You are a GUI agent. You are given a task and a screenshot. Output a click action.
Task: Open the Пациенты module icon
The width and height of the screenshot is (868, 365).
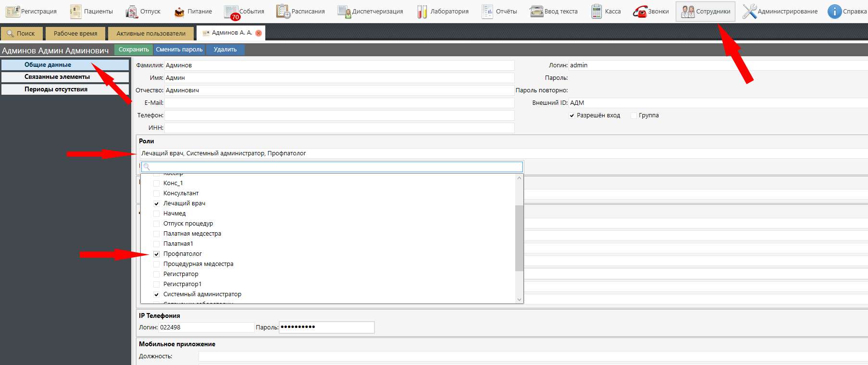pyautogui.click(x=76, y=12)
